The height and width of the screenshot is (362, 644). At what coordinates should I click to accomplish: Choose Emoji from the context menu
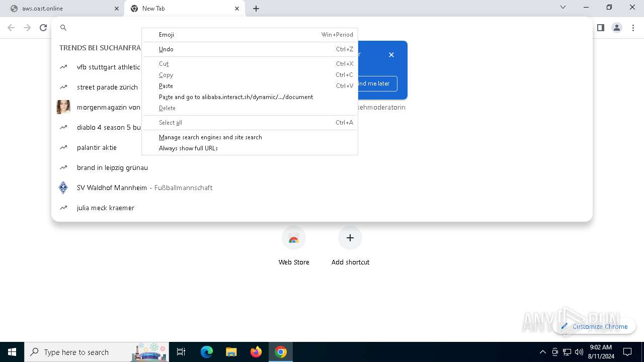point(250,35)
